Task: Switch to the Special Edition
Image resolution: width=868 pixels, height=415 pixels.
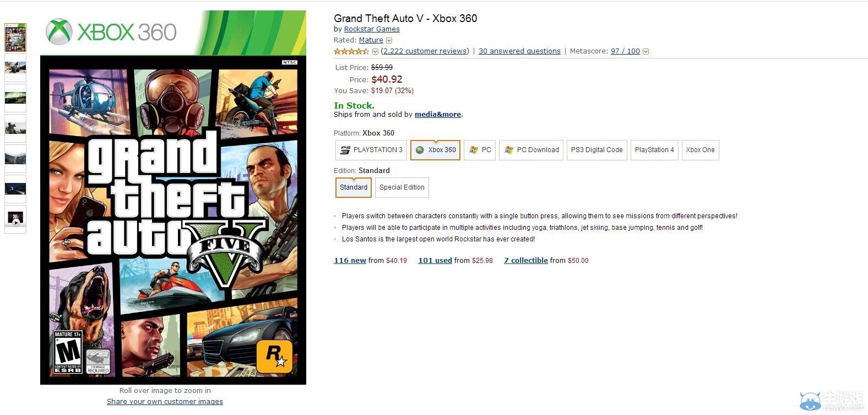Action: [402, 187]
